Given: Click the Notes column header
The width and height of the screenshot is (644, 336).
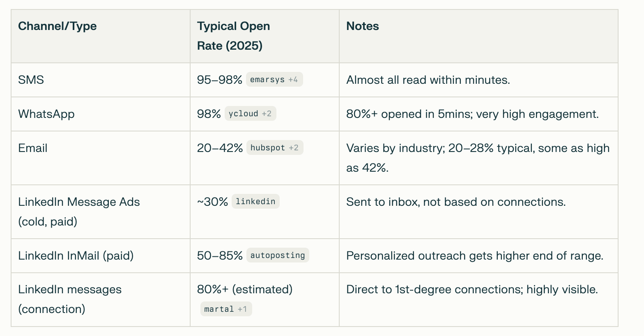Looking at the screenshot, I should coord(363,26).
